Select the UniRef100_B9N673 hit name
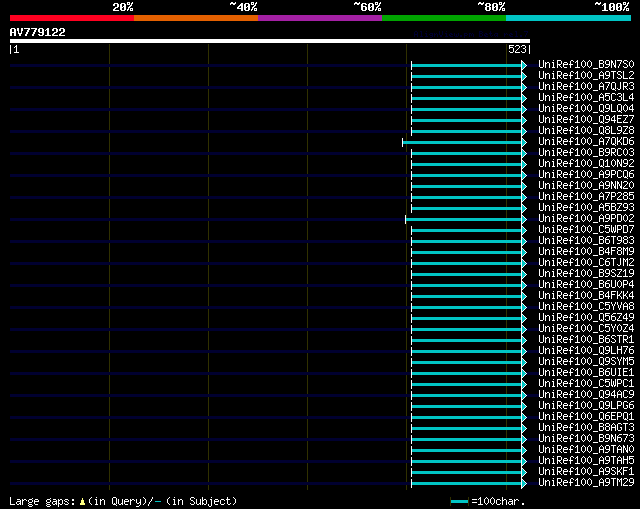Viewport: 640px width, 509px height. pyautogui.click(x=586, y=439)
